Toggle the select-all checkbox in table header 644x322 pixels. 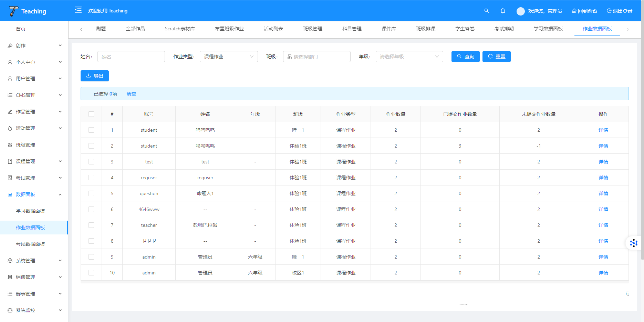[x=91, y=114]
